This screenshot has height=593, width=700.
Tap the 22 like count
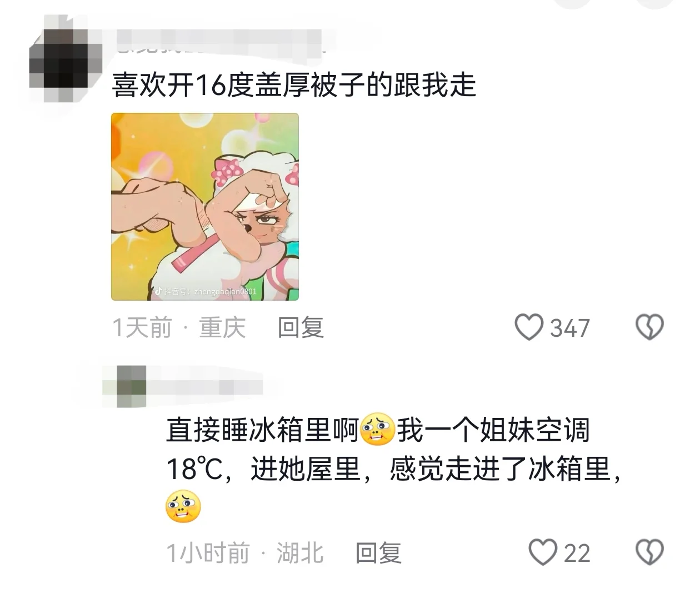coord(577,554)
